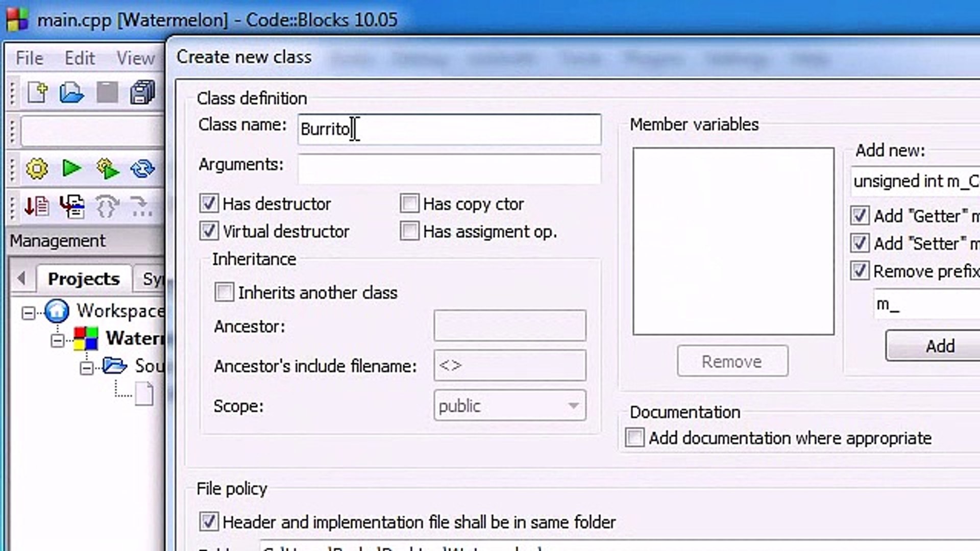Click the green Run arrow icon

point(71,168)
